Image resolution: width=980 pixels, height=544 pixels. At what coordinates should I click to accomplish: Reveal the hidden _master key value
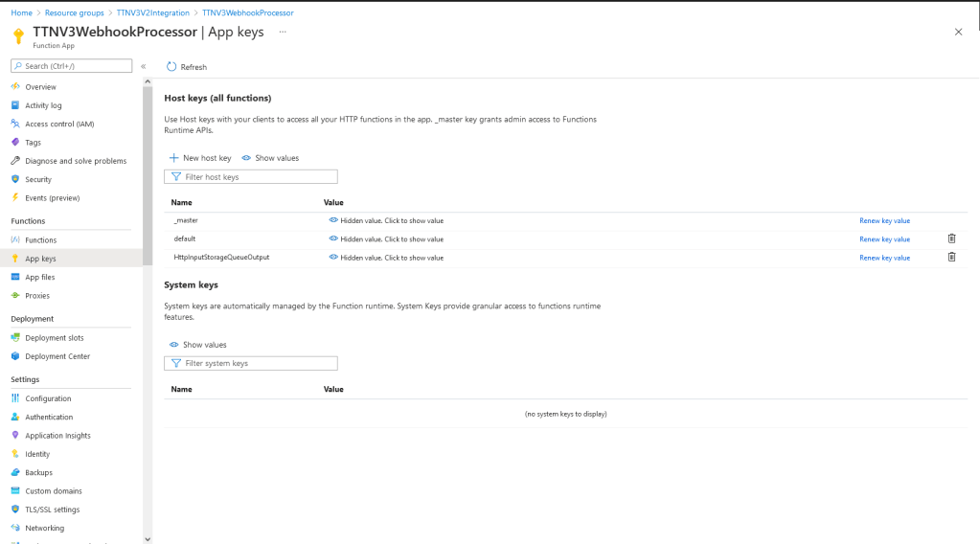click(x=385, y=220)
